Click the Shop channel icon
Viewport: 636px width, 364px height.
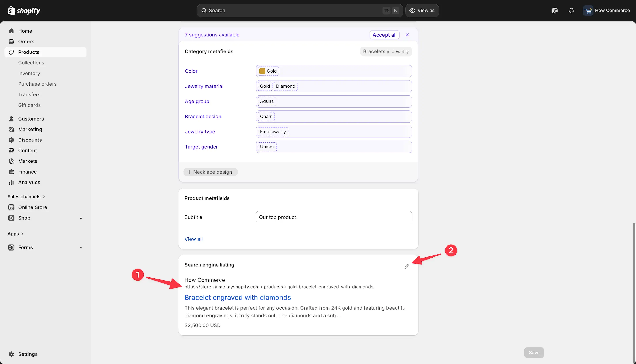point(11,218)
